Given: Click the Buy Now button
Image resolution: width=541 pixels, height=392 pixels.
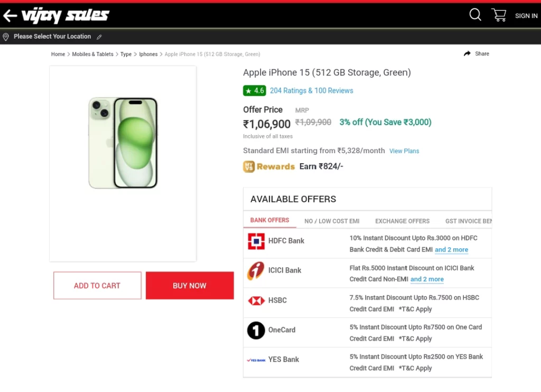Looking at the screenshot, I should point(190,286).
